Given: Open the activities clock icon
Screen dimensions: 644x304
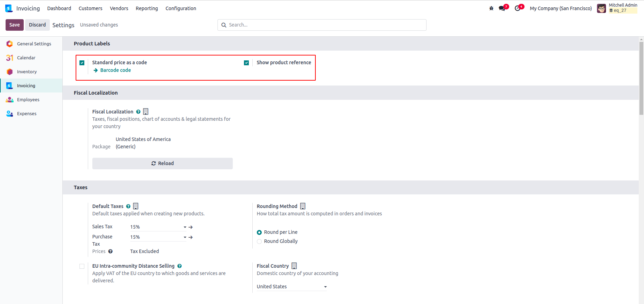Looking at the screenshot, I should click(x=517, y=8).
